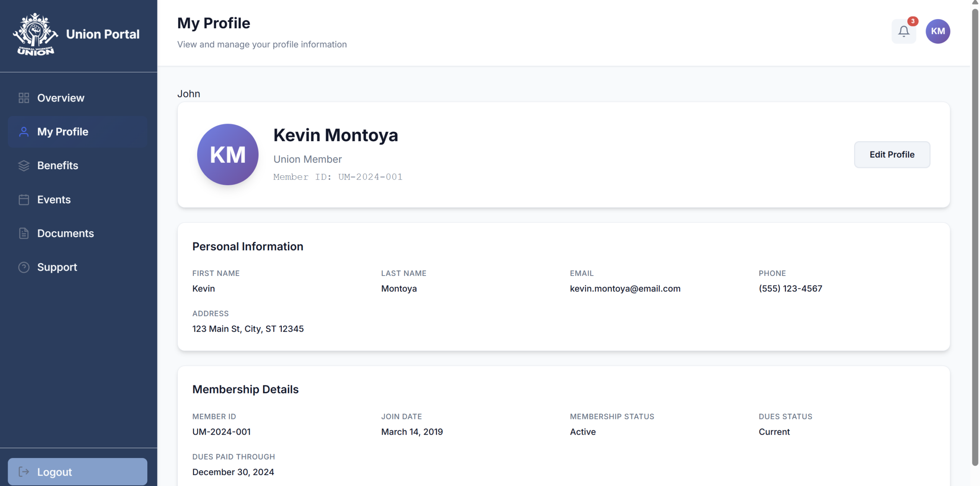980x486 pixels.
Task: Click the logout arrow icon
Action: tap(24, 471)
